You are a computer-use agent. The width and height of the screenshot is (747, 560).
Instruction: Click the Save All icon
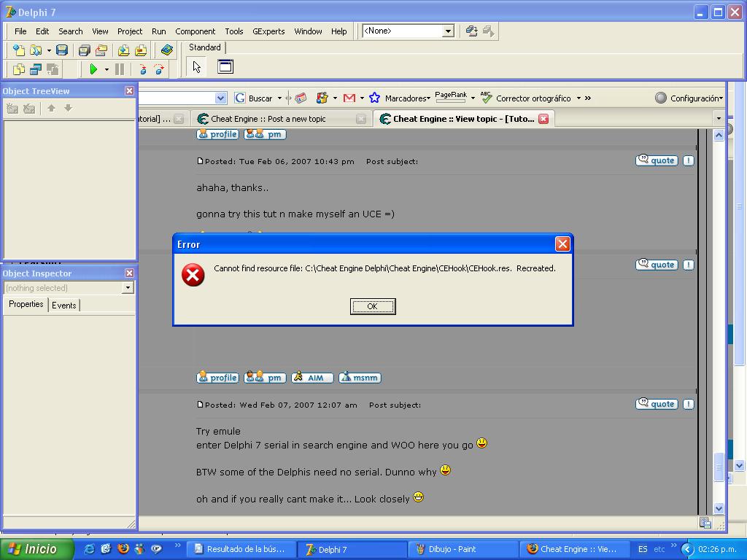(x=85, y=50)
